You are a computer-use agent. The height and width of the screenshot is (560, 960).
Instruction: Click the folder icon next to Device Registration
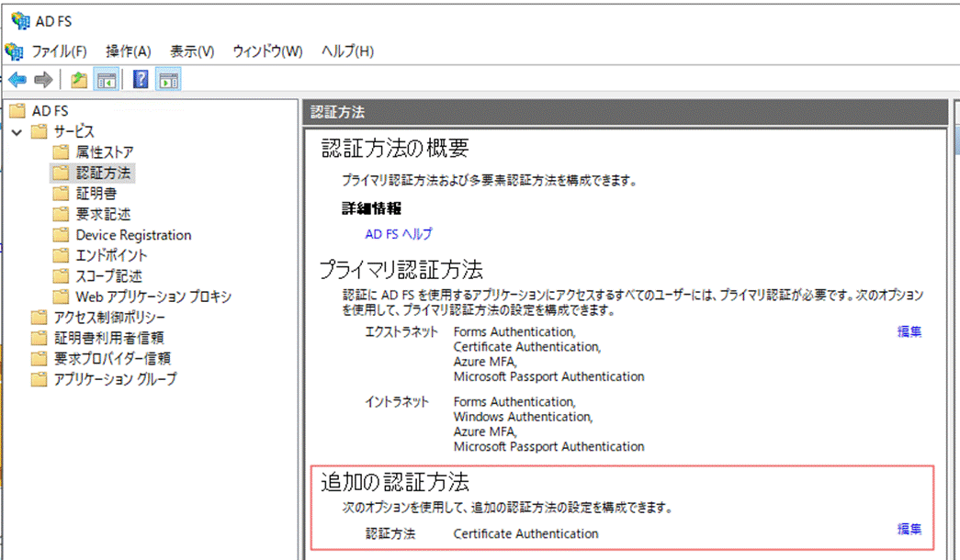point(61,235)
